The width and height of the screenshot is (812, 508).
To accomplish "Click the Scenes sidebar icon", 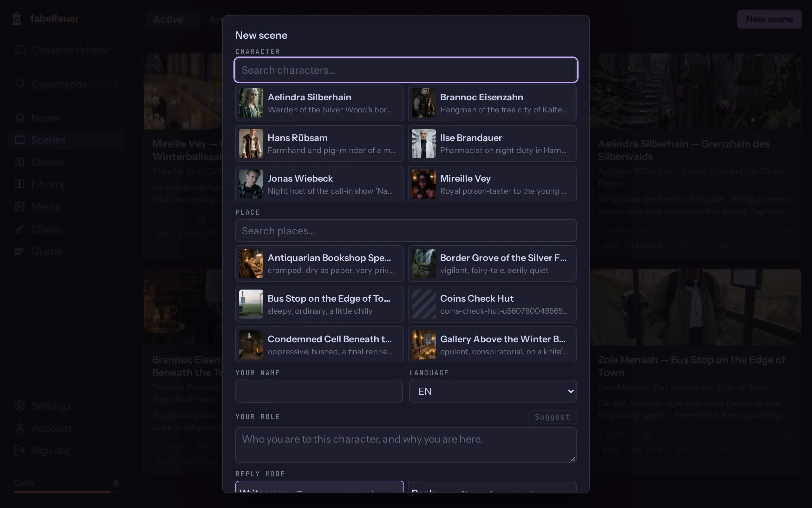I will click(x=20, y=140).
